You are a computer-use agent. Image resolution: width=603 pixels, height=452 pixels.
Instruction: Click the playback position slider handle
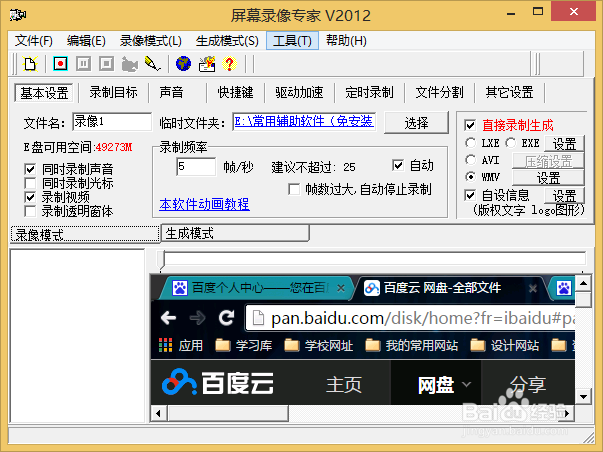[x=162, y=260]
